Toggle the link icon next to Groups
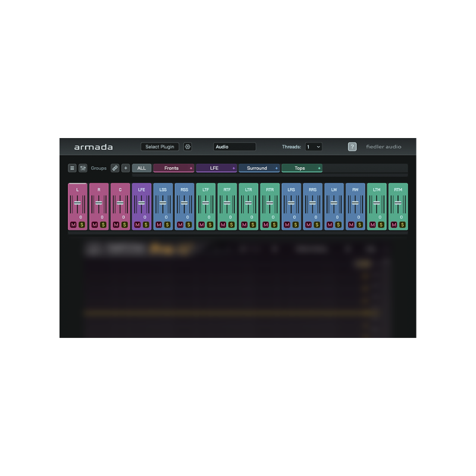The image size is (476, 476). pos(115,168)
